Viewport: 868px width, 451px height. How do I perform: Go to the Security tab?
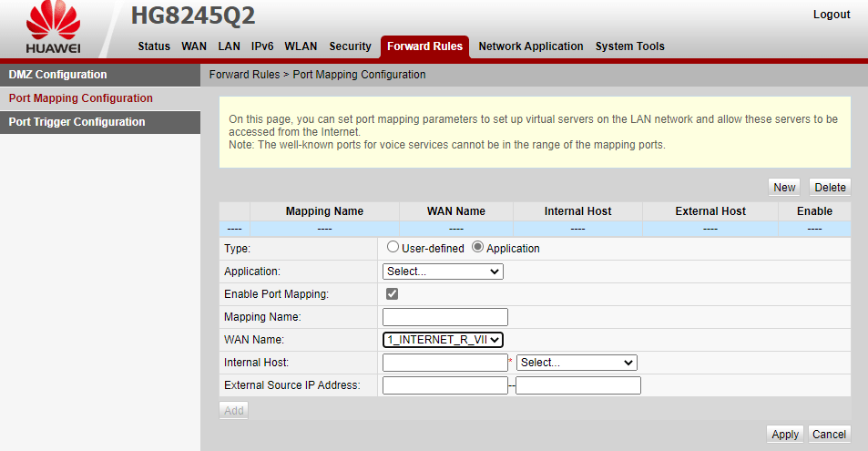350,46
